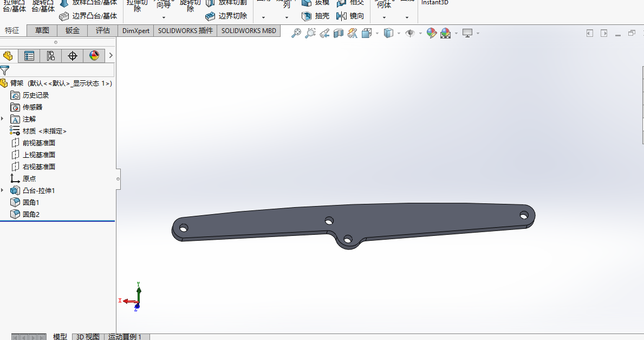The height and width of the screenshot is (340, 644).
Task: Switch to the 运动算例 1 tab
Action: pos(126,337)
